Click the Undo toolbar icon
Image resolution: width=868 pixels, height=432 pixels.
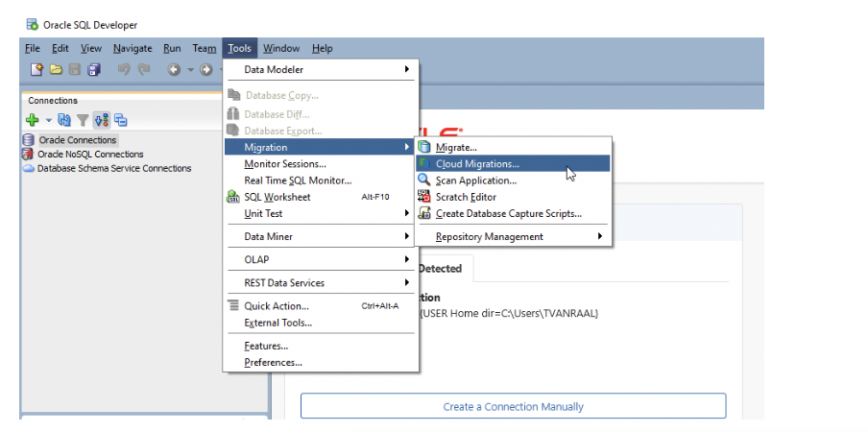coord(124,70)
